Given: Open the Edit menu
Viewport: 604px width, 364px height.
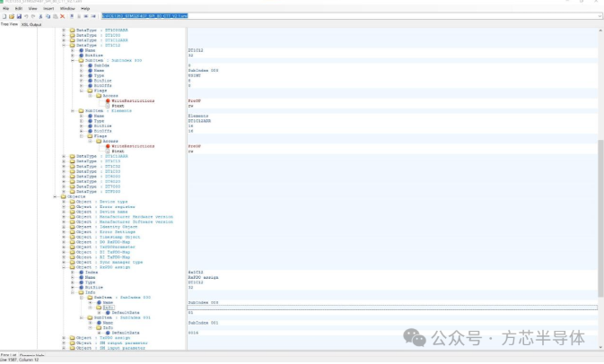Looking at the screenshot, I should (x=19, y=8).
